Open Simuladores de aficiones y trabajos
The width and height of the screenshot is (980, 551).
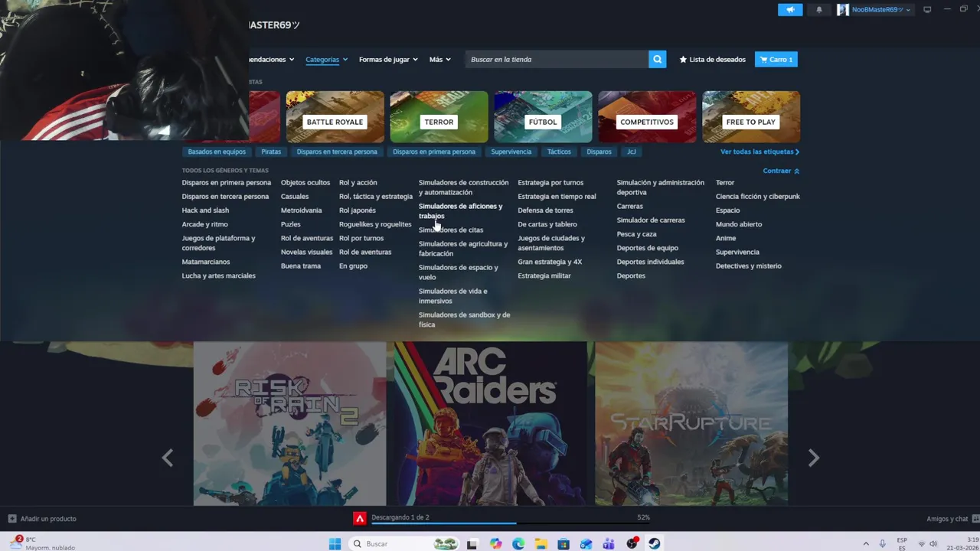pyautogui.click(x=460, y=211)
